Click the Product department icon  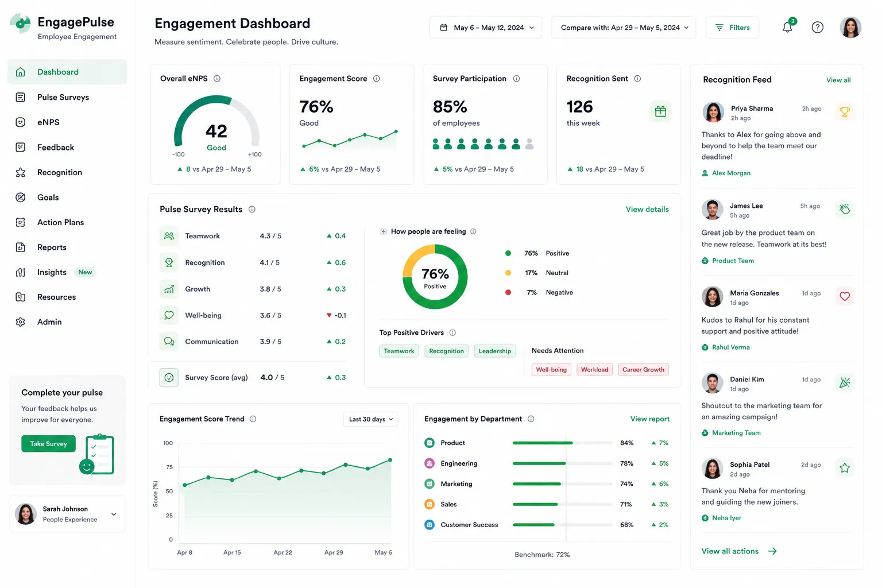tap(429, 443)
